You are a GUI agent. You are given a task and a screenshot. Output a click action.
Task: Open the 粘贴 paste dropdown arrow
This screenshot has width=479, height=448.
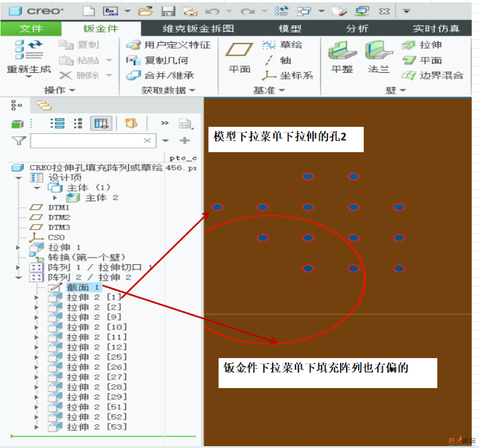pyautogui.click(x=109, y=60)
